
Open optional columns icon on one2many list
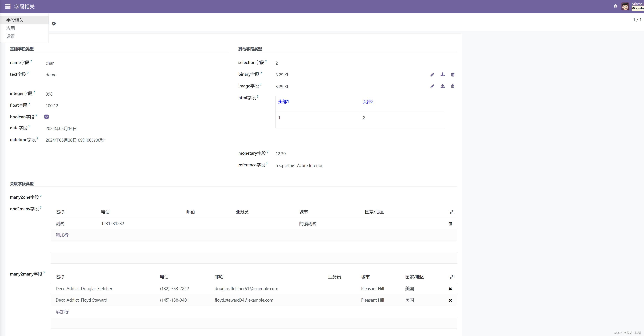pos(451,212)
